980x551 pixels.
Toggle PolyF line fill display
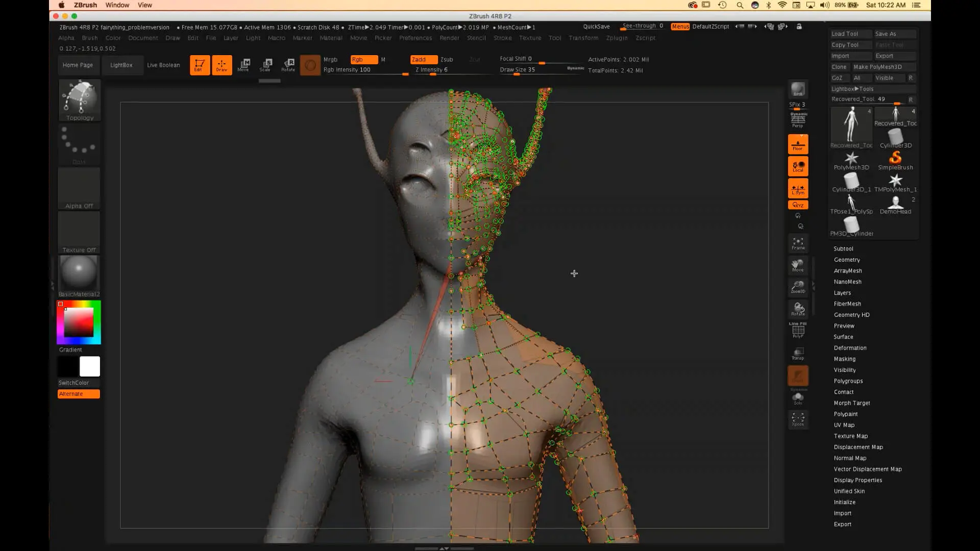click(x=798, y=331)
